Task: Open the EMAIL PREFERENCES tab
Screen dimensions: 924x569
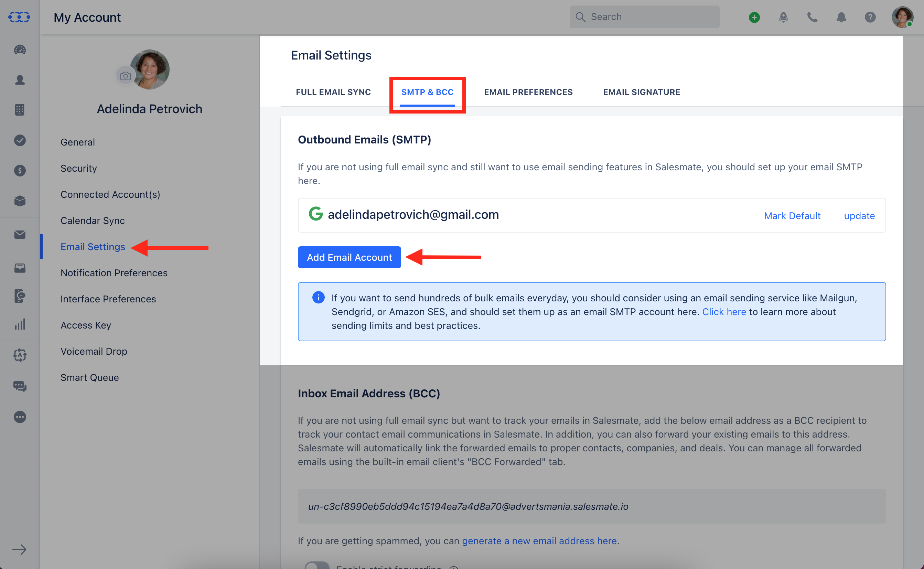Action: tap(528, 92)
